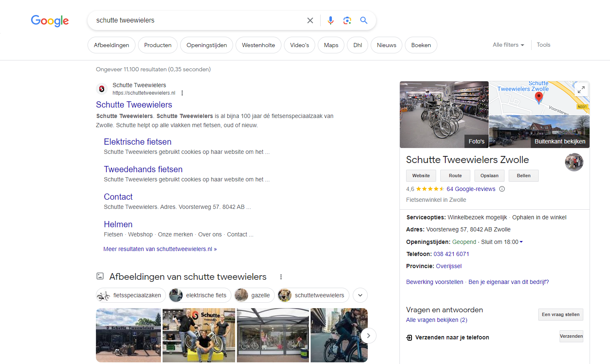Click the Route button in the business panel
This screenshot has height=364, width=610.
coord(455,176)
